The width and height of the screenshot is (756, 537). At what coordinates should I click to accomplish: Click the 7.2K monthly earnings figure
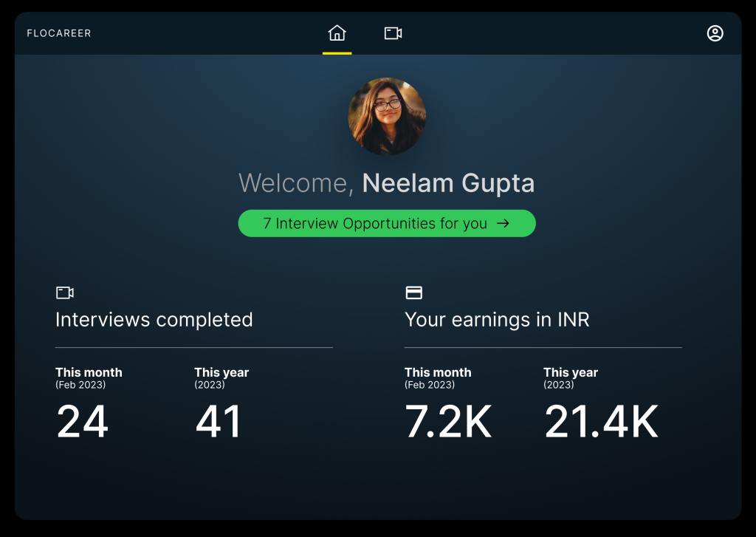coord(448,422)
